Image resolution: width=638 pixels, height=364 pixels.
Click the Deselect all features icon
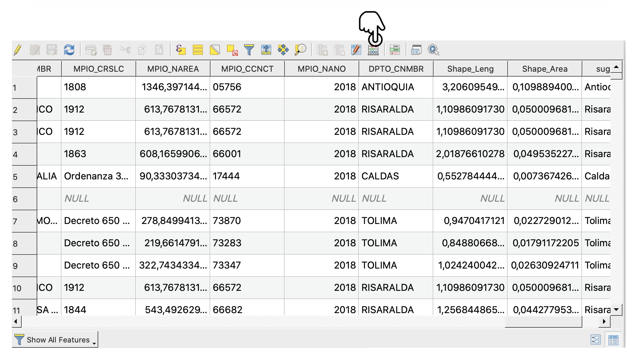[232, 49]
